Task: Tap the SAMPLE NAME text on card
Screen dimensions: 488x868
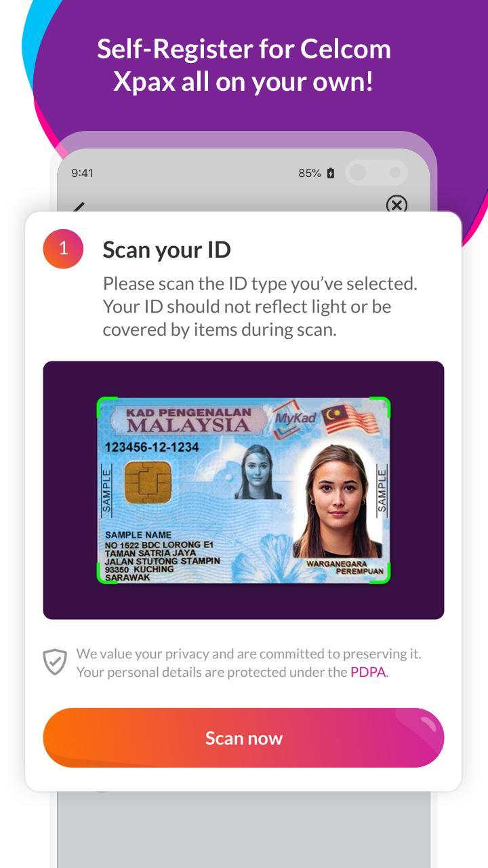Action: (138, 535)
